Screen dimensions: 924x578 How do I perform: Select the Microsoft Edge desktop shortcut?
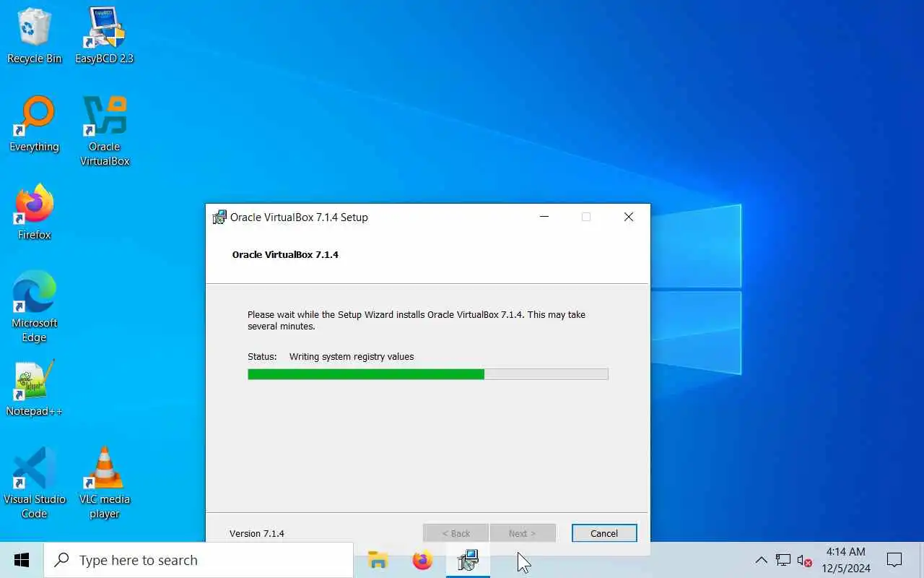click(34, 307)
